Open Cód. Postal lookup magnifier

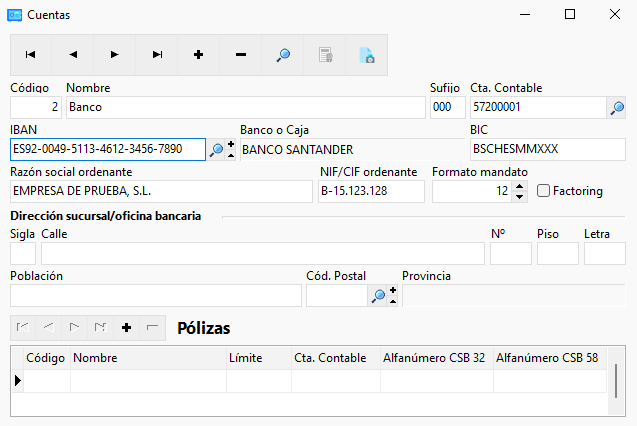(378, 296)
